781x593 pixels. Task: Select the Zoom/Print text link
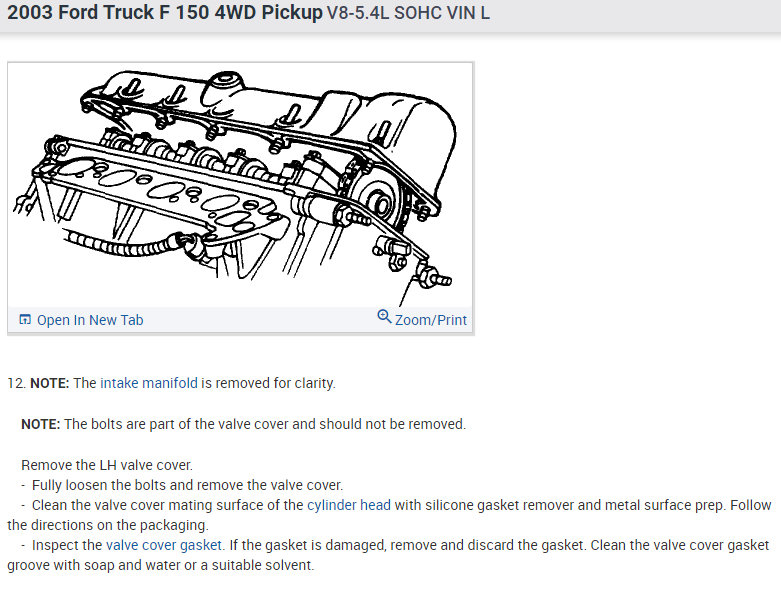[x=431, y=320]
